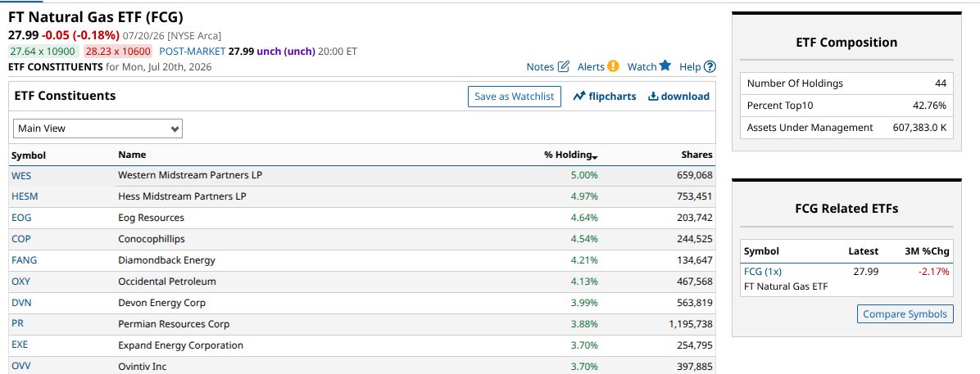Select Ovintiv Inc name cell
The image size is (980, 374).
coord(143,366)
